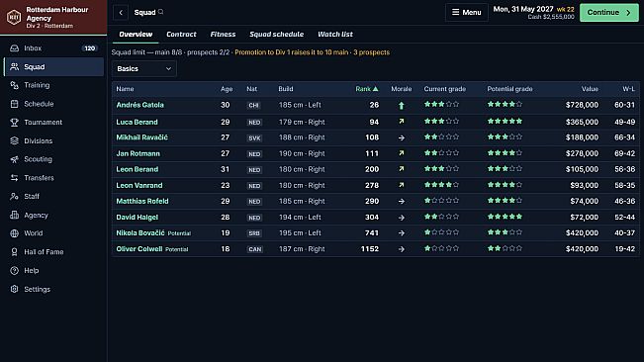Sort by the Morale column header
The width and height of the screenshot is (644, 362).
pos(402,89)
